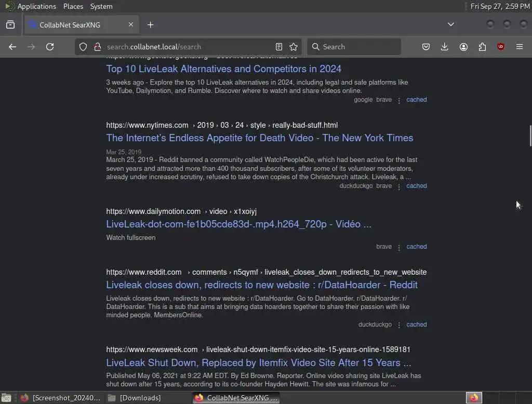Expand engine options dots on Alternatives result
The image size is (532, 404).
[399, 100]
